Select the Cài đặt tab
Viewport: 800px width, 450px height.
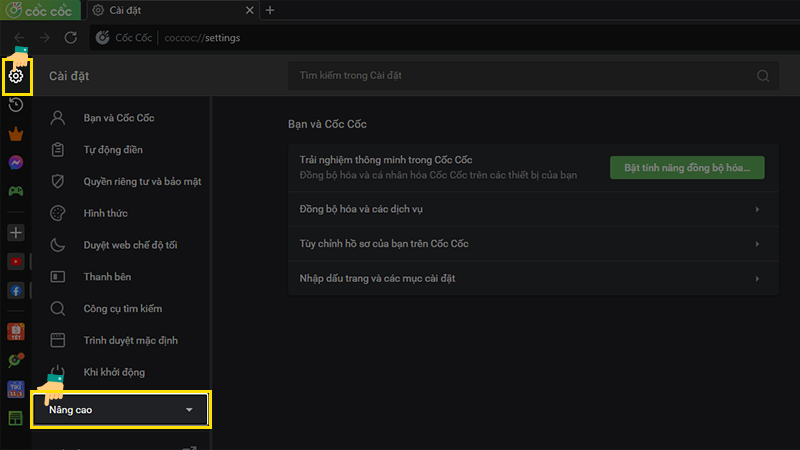click(x=173, y=10)
